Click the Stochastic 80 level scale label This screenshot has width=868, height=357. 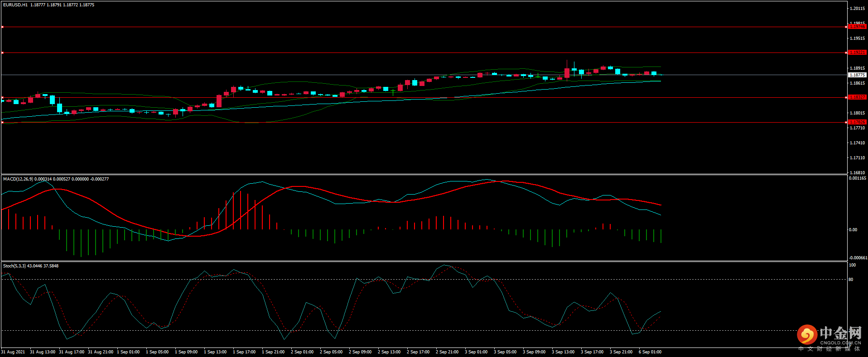pos(851,280)
